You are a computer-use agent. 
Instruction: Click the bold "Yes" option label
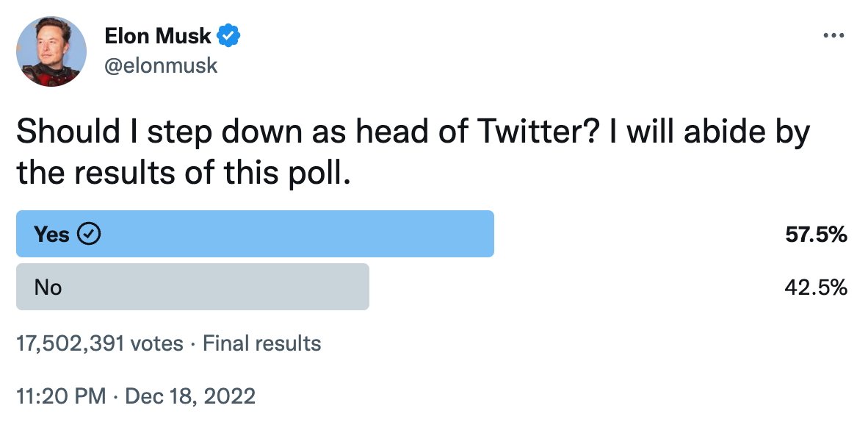pyautogui.click(x=51, y=235)
